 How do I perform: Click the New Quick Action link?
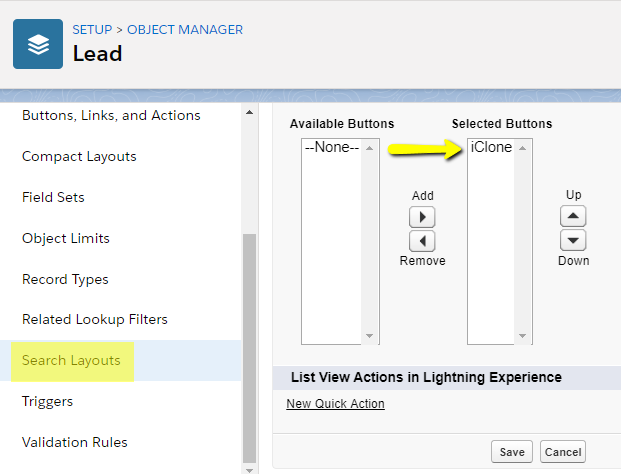pos(335,404)
